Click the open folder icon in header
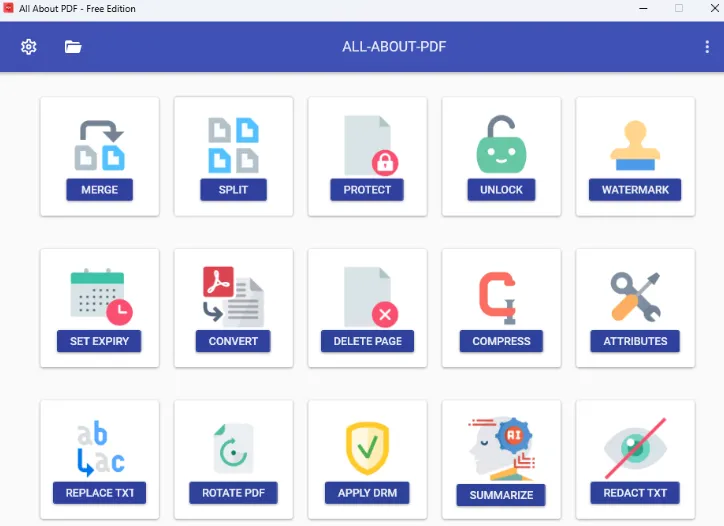Image resolution: width=724 pixels, height=526 pixels. coord(73,47)
